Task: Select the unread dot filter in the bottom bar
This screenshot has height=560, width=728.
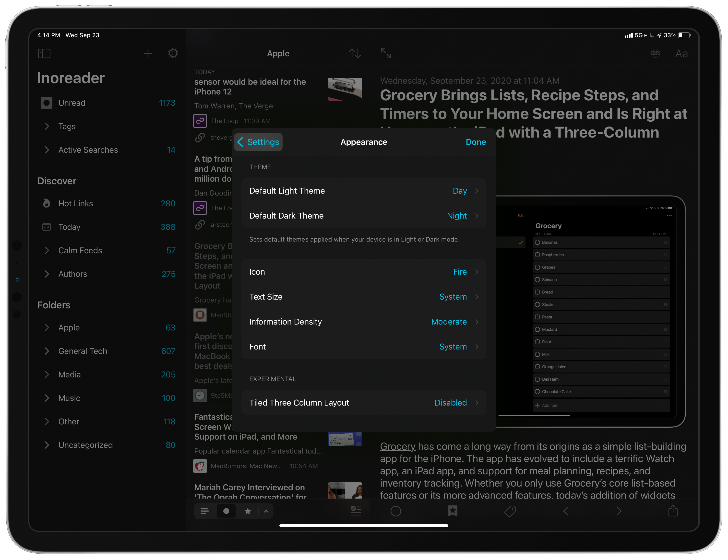Action: (226, 511)
